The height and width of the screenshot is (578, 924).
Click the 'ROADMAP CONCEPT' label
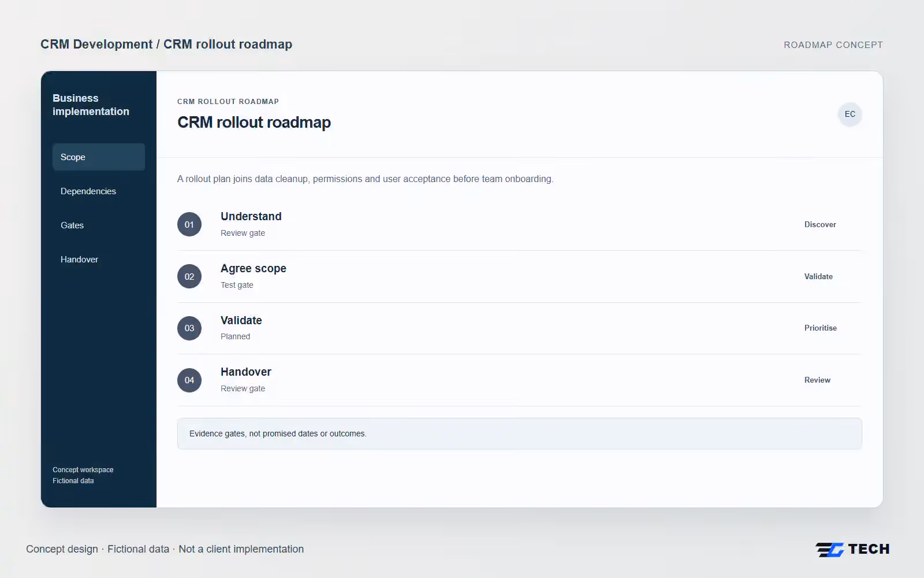pos(833,45)
